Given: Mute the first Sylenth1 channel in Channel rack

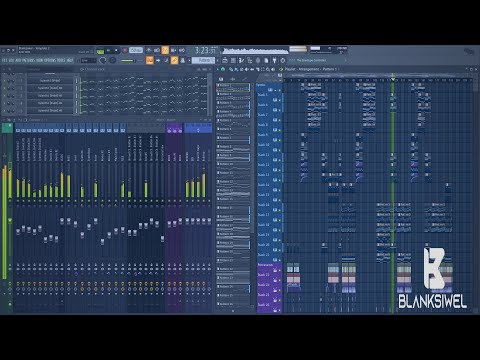Looking at the screenshot, I should (x=4, y=81).
